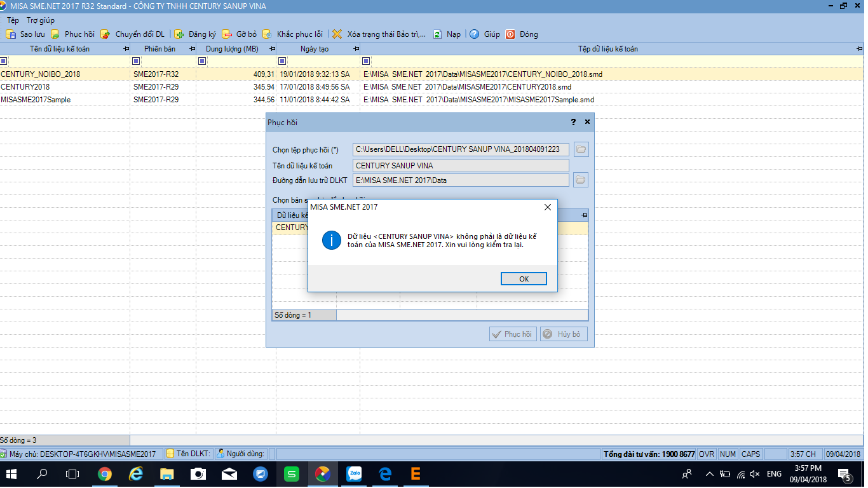Click the 409,31 size cell
The width and height of the screenshot is (868, 488).
tap(236, 74)
